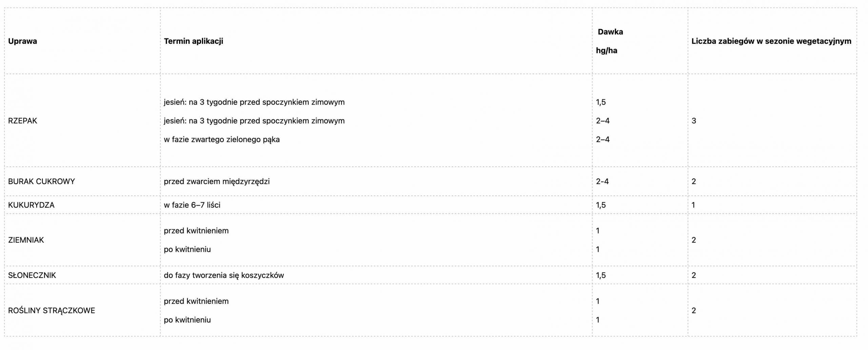Click the "Liczba zabiegów w sezonie wegetacyjnym" header
This screenshot has height=350, width=868.
771,41
